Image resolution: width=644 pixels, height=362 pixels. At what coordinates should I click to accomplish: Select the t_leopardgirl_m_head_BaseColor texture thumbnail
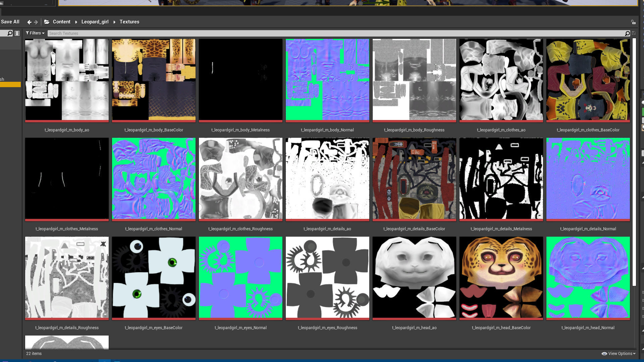[x=501, y=278]
